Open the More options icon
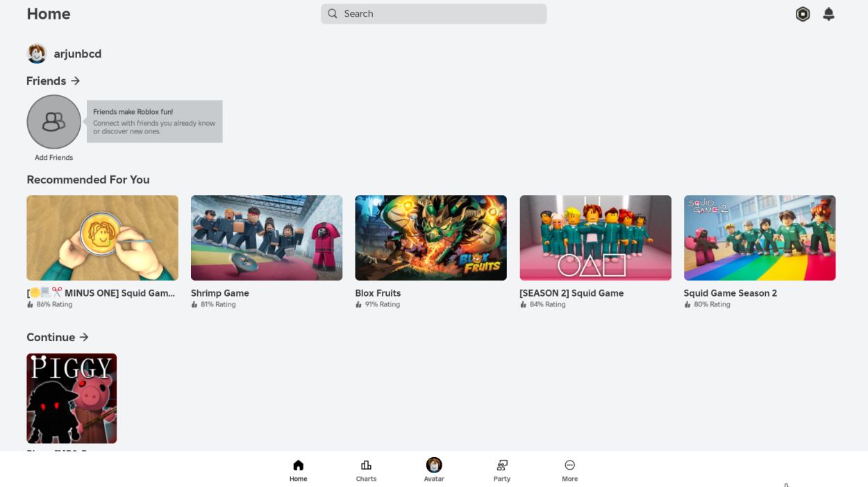This screenshot has width=868, height=487. (569, 465)
